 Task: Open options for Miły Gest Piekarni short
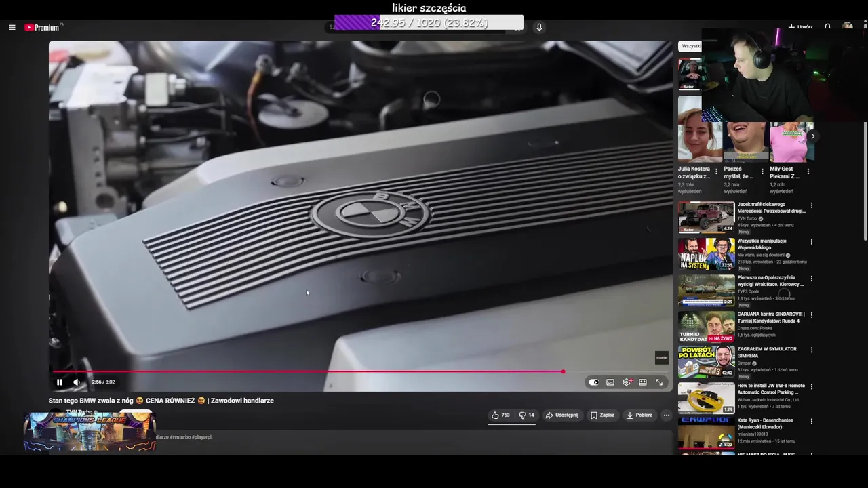[808, 171]
